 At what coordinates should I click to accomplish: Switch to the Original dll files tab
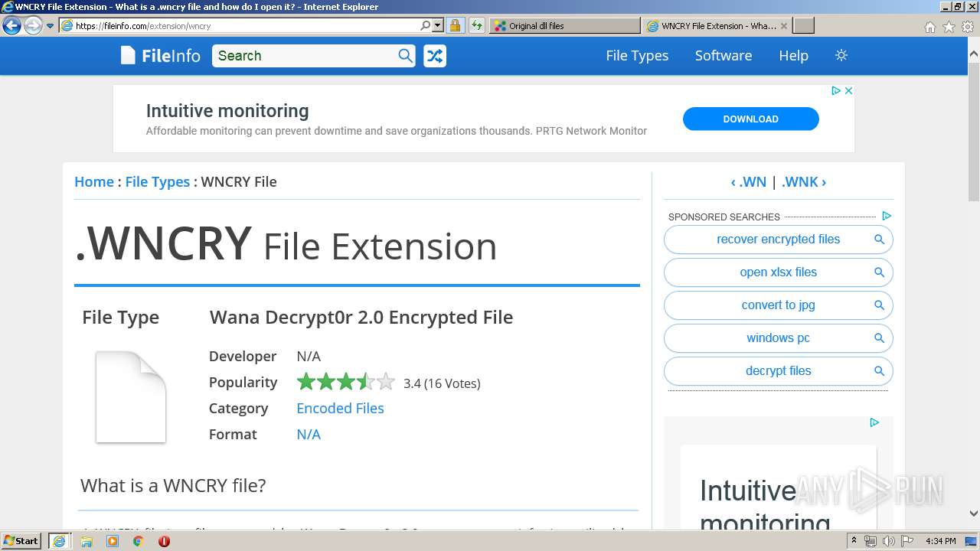pyautogui.click(x=564, y=26)
